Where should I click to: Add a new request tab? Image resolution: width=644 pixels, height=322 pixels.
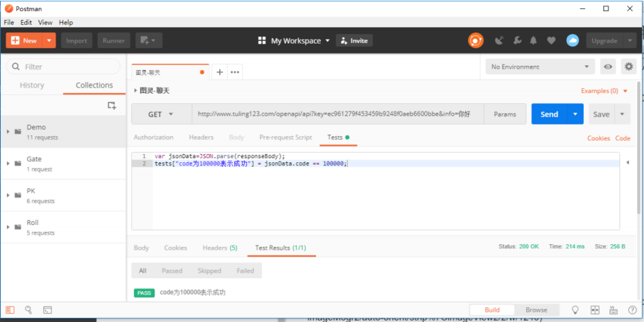click(220, 72)
